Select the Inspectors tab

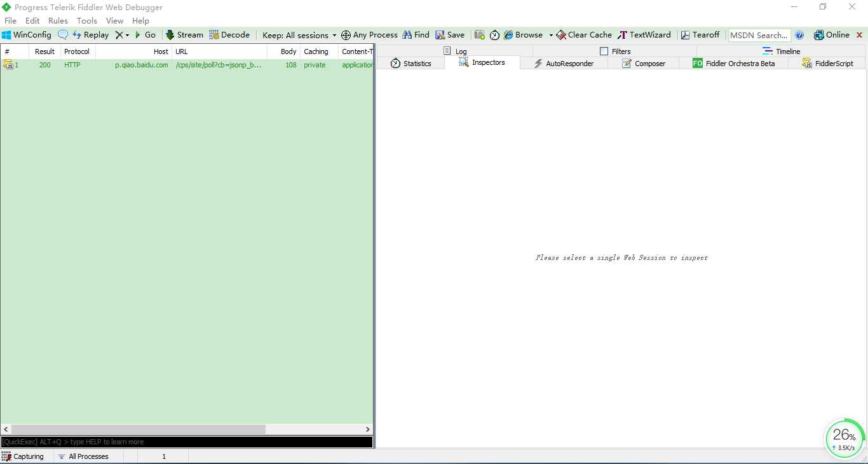(x=482, y=62)
